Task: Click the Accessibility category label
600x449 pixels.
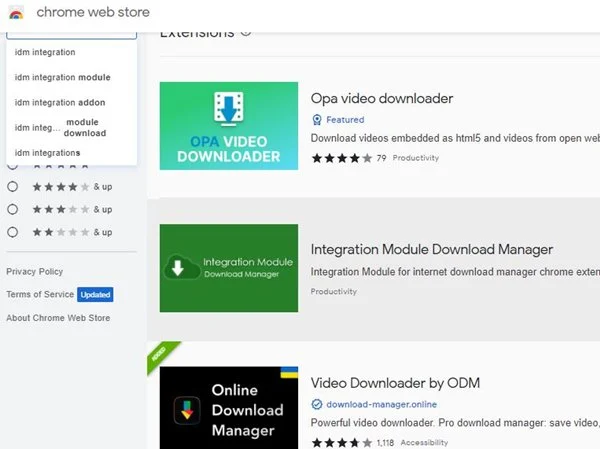Action: (x=424, y=443)
